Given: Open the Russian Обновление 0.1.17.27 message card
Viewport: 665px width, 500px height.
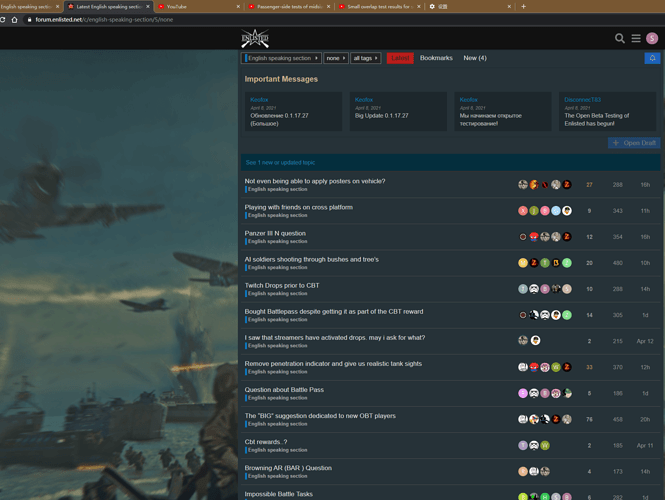Looking at the screenshot, I should pyautogui.click(x=293, y=112).
